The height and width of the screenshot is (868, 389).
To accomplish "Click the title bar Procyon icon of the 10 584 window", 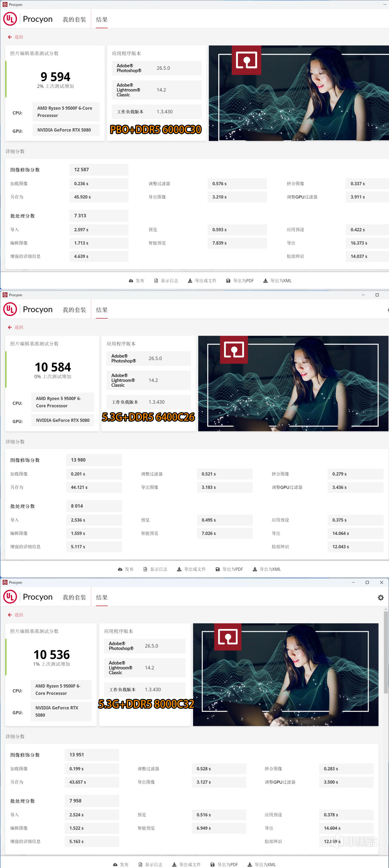I will 5,295.
